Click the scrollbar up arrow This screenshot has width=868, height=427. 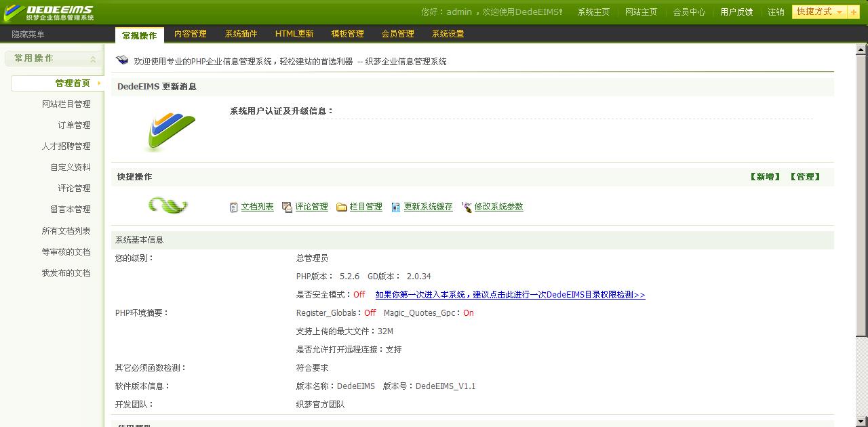click(861, 49)
